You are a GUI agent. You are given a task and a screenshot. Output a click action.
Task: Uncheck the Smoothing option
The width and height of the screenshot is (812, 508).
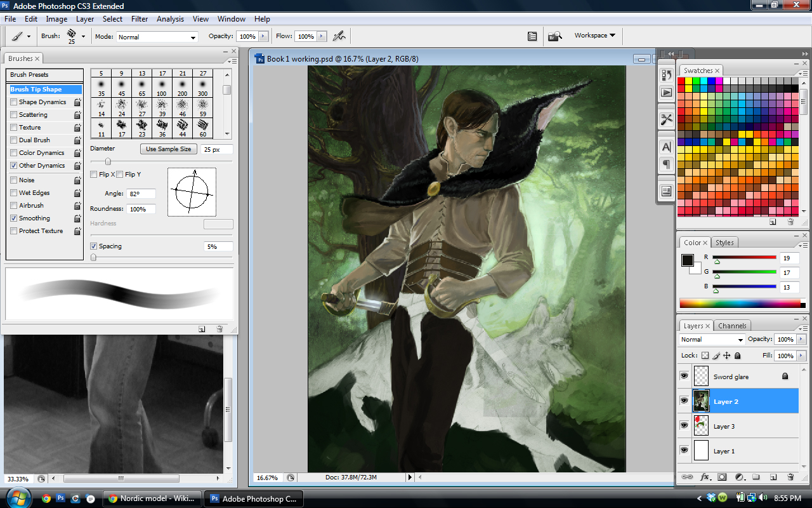(14, 218)
